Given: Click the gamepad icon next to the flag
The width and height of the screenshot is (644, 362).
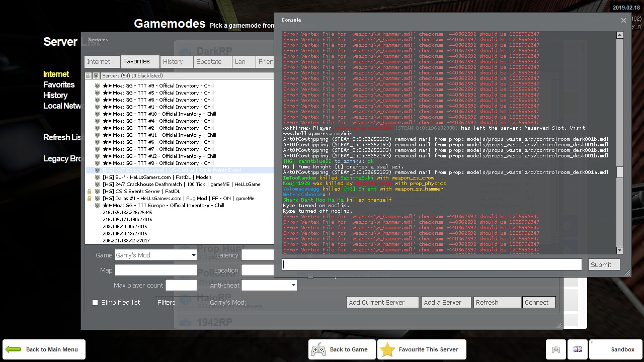Looking at the screenshot, I should tap(555, 349).
